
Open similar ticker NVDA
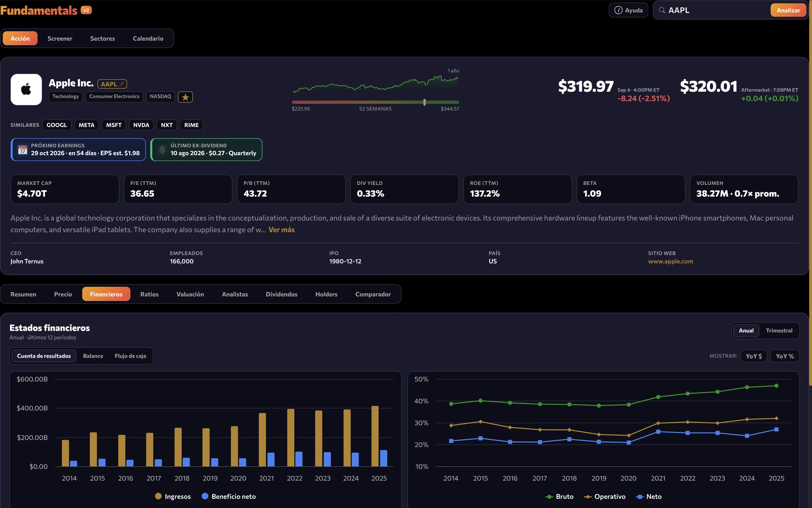click(x=141, y=125)
